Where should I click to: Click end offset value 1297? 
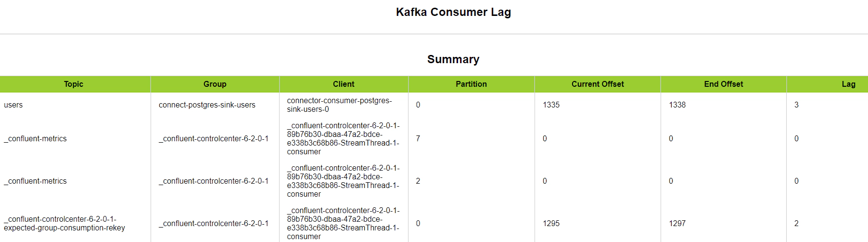tap(677, 223)
